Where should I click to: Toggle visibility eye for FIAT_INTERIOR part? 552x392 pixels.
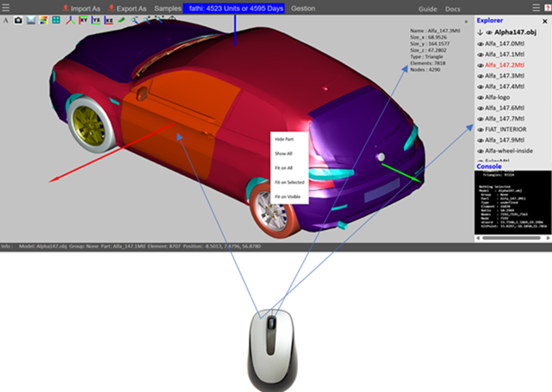pyautogui.click(x=480, y=129)
